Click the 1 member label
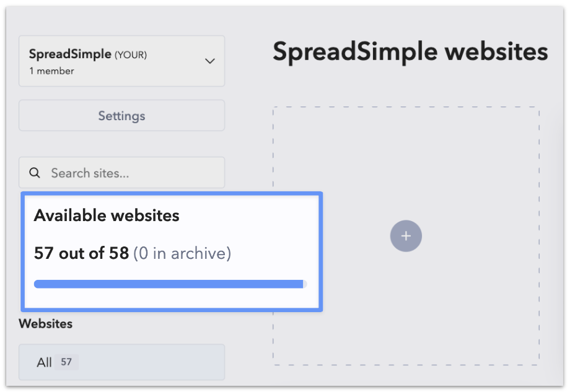This screenshot has width=570, height=392. pos(51,71)
